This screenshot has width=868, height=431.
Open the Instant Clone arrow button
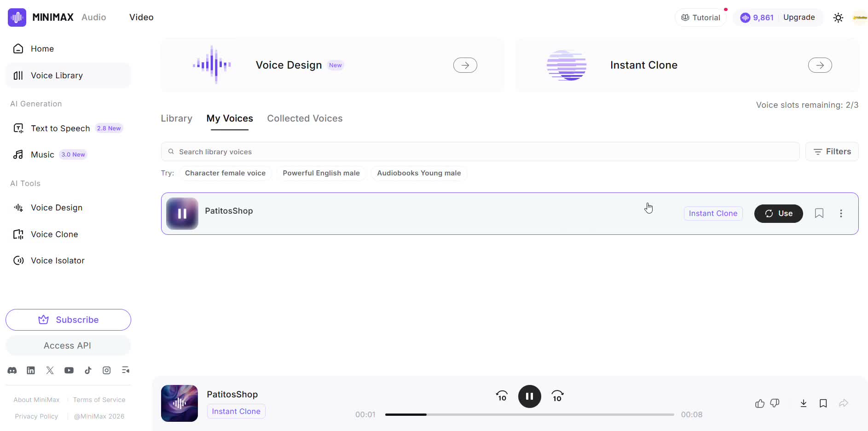[820, 65]
